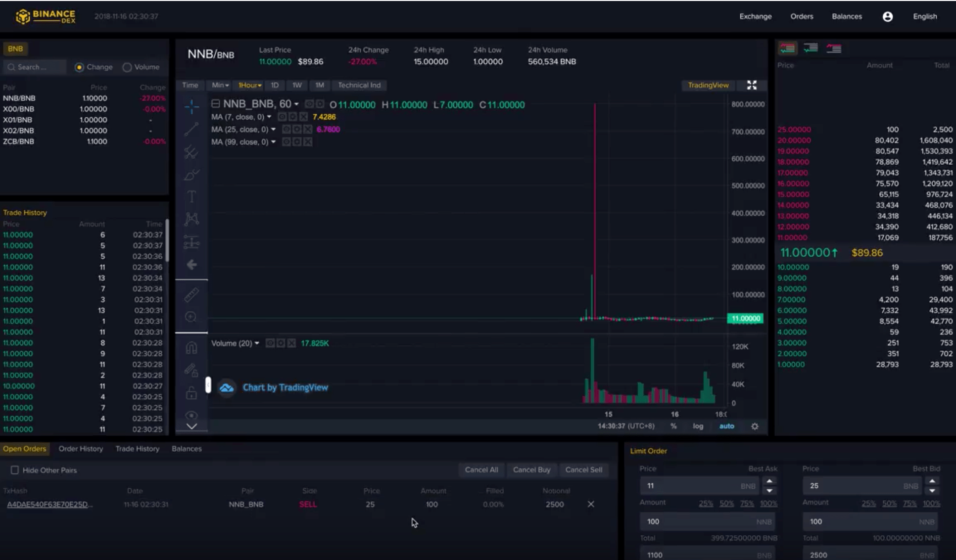Open the Min interval dropdown
This screenshot has width=956, height=560.
[220, 85]
